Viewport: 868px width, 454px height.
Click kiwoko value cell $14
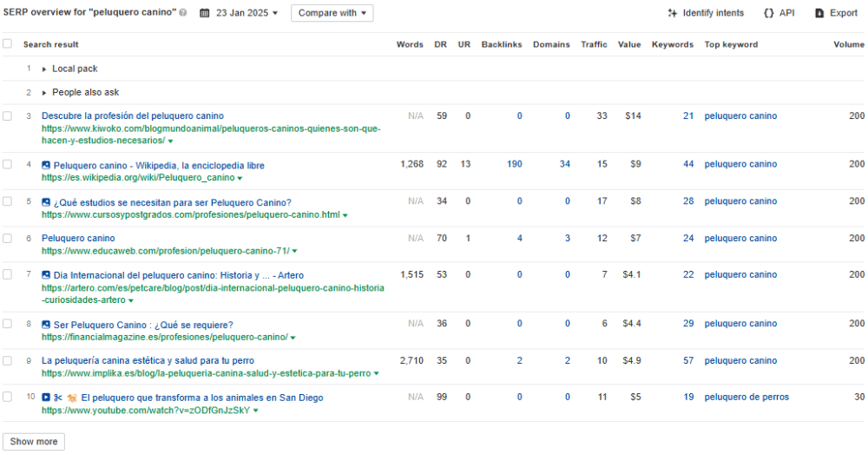coord(633,115)
